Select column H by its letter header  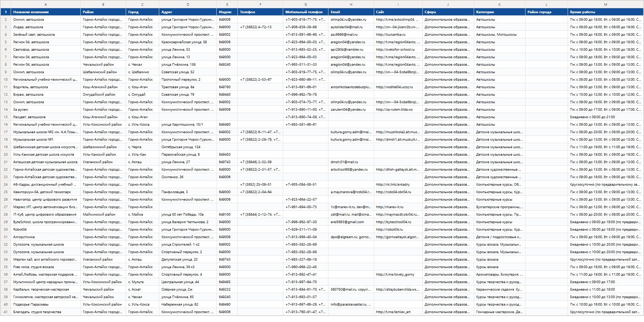[351, 4]
